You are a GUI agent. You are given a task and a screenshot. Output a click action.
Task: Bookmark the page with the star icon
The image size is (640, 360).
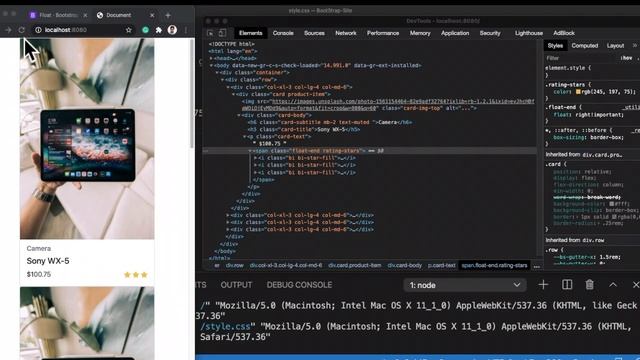[x=129, y=30]
